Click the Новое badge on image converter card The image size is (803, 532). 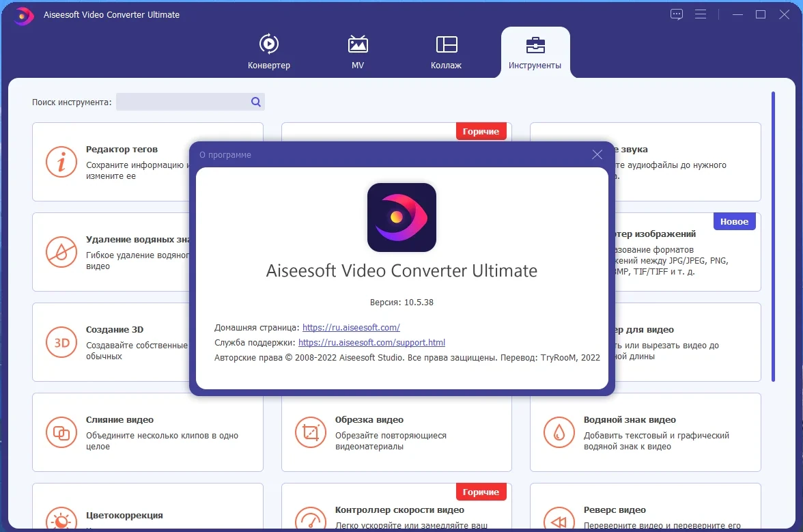point(735,221)
